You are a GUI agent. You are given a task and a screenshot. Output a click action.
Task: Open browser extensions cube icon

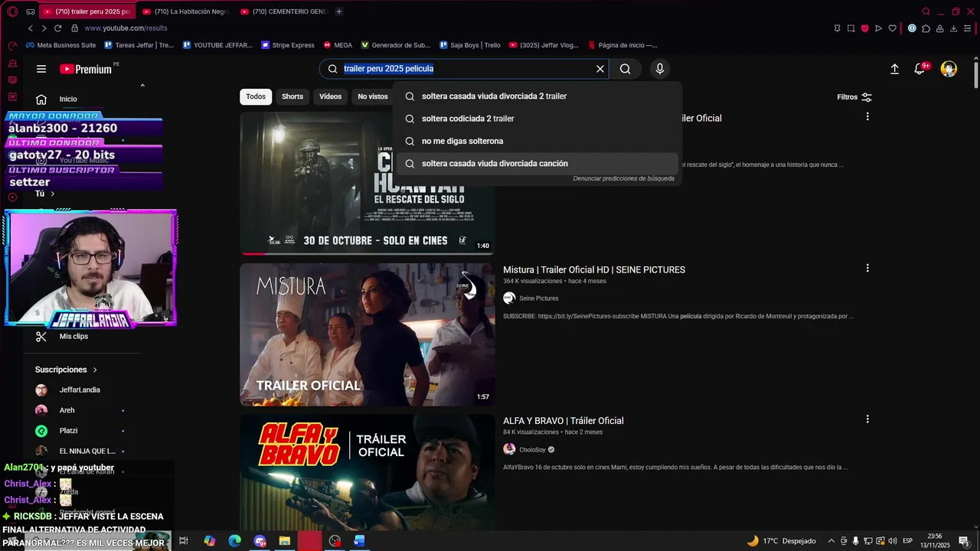[x=926, y=28]
